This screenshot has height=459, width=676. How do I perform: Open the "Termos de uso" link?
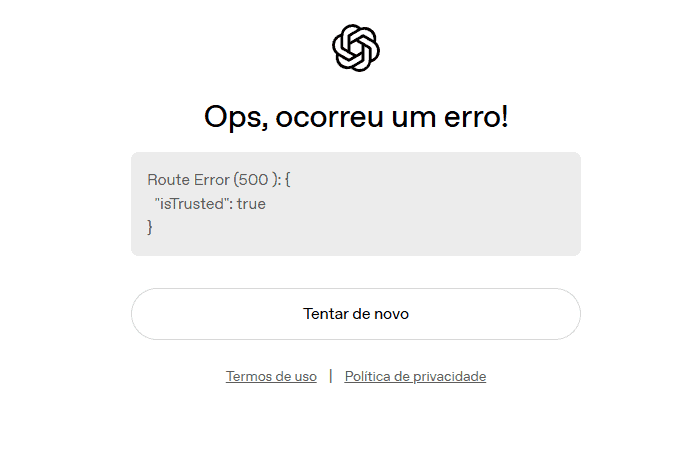pyautogui.click(x=271, y=377)
